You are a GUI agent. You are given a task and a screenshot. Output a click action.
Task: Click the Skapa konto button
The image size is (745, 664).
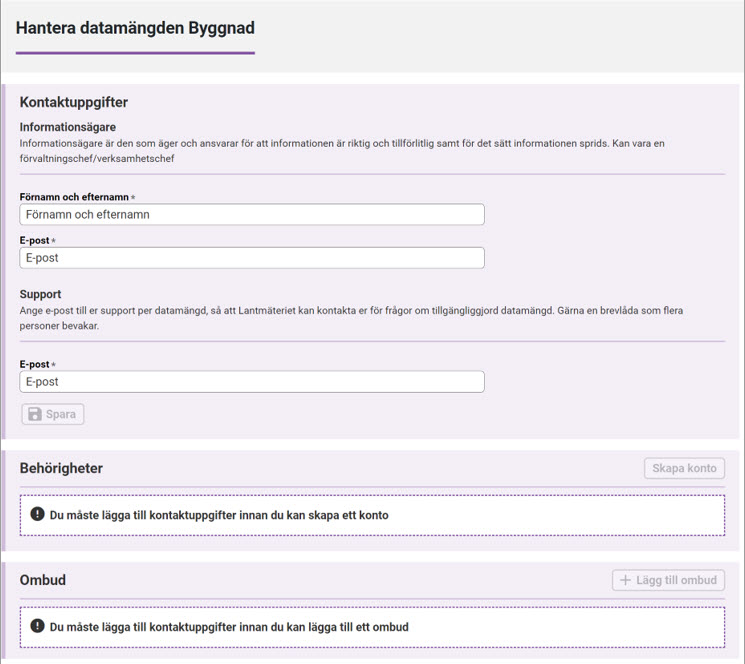[684, 468]
